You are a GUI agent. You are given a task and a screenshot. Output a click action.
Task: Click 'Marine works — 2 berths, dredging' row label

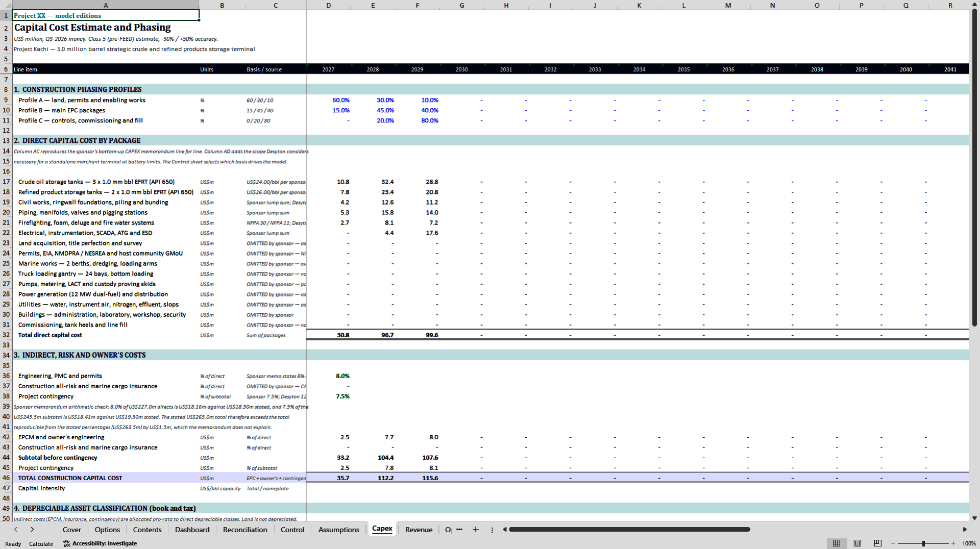pos(88,264)
